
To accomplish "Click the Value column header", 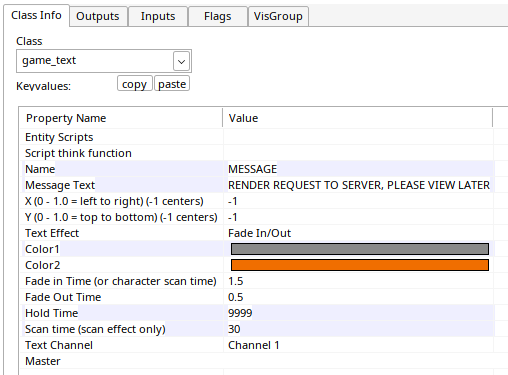I will [x=357, y=118].
